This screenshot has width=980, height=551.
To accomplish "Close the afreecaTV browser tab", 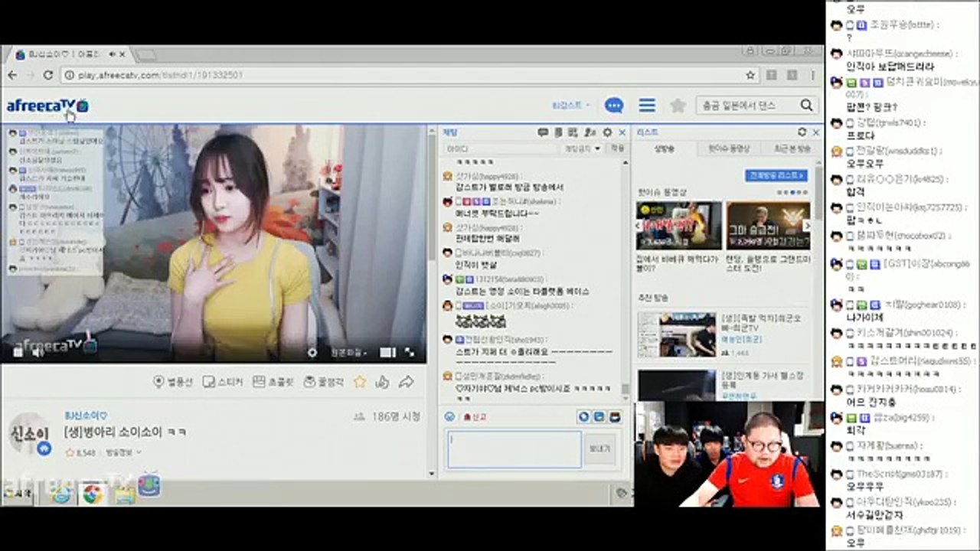I will click(x=123, y=54).
